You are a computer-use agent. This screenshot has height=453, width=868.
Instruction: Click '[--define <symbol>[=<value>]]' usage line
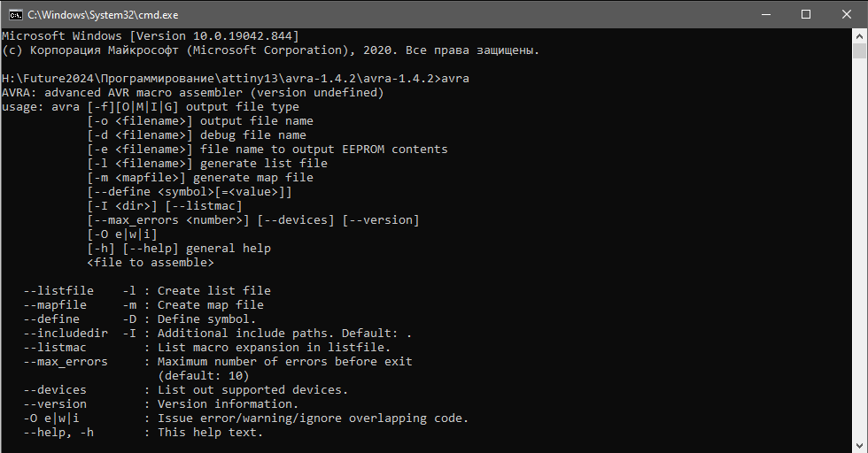tap(189, 192)
